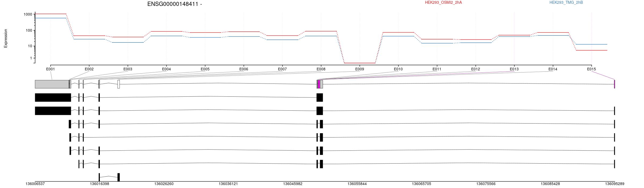Click the white exon box in gene model
Viewport: 644px width, 188px height.
click(119, 84)
